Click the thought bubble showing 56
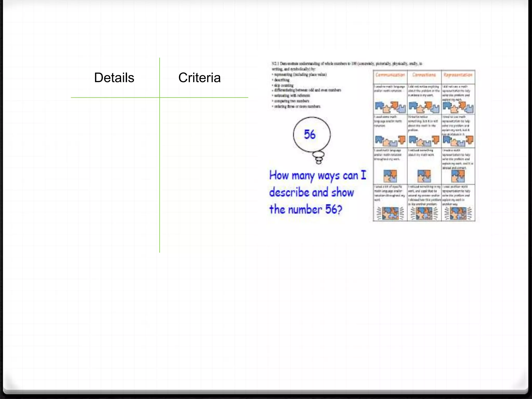This screenshot has height=399, width=532. click(312, 140)
